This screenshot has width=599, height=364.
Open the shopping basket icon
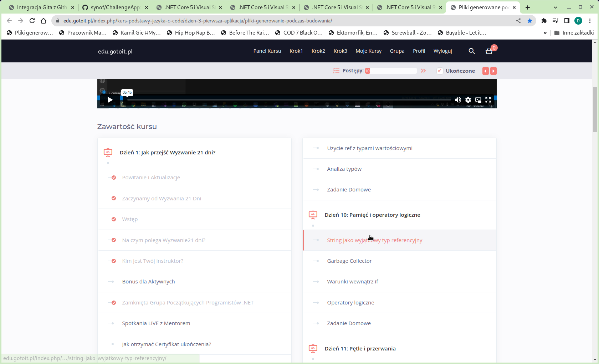pos(489,51)
